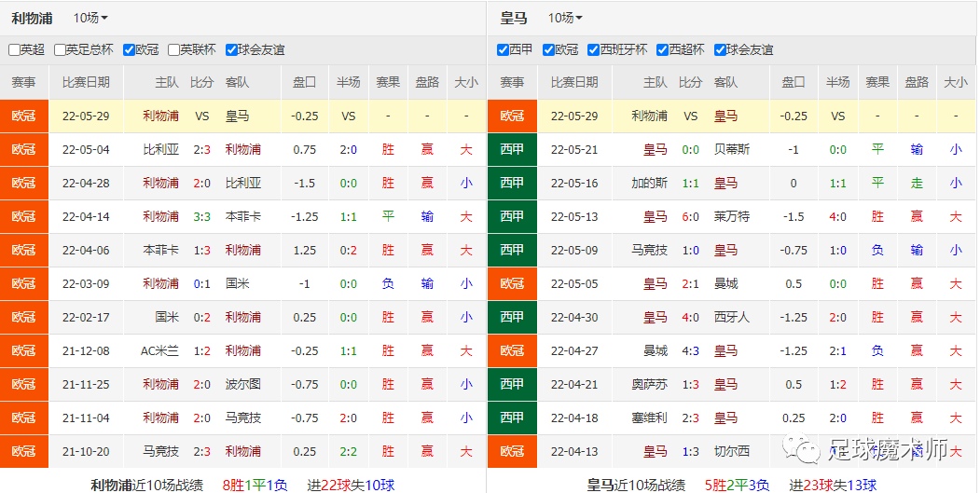Click Liverpool summary 8胜1平1负

tap(255, 485)
